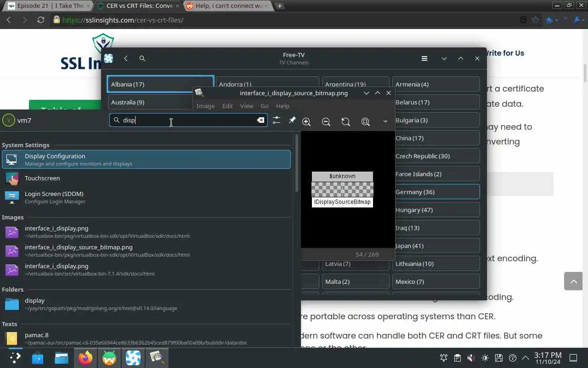Select Australia (9) channel group
This screenshot has width=588, height=368.
(150, 102)
